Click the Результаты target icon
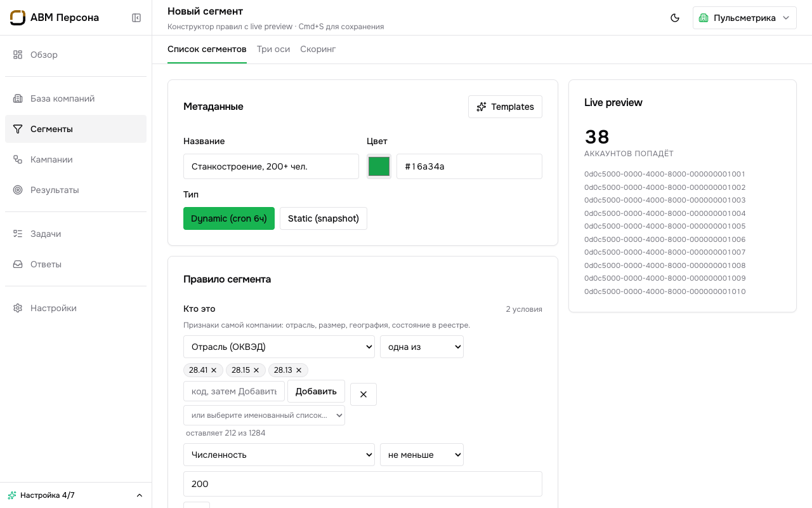The width and height of the screenshot is (812, 508). [18, 190]
